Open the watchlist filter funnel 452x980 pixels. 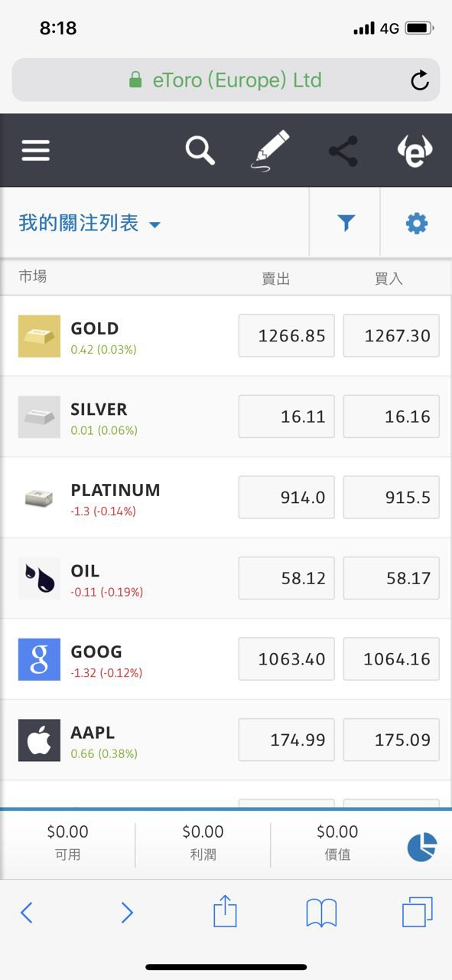tap(346, 224)
